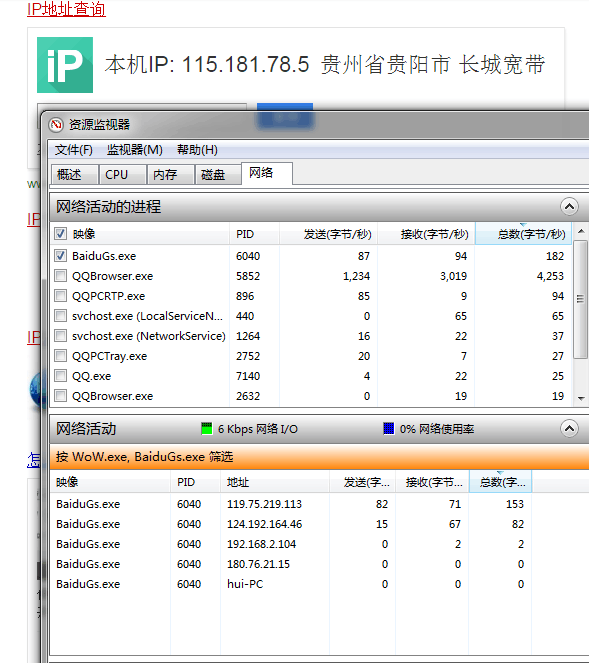Click the process list scrollbar up arrow
Screen dimensions: 589x663
(x=581, y=231)
